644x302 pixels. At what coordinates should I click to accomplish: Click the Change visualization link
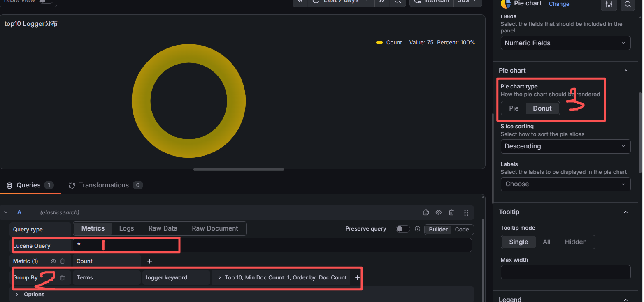pyautogui.click(x=559, y=4)
